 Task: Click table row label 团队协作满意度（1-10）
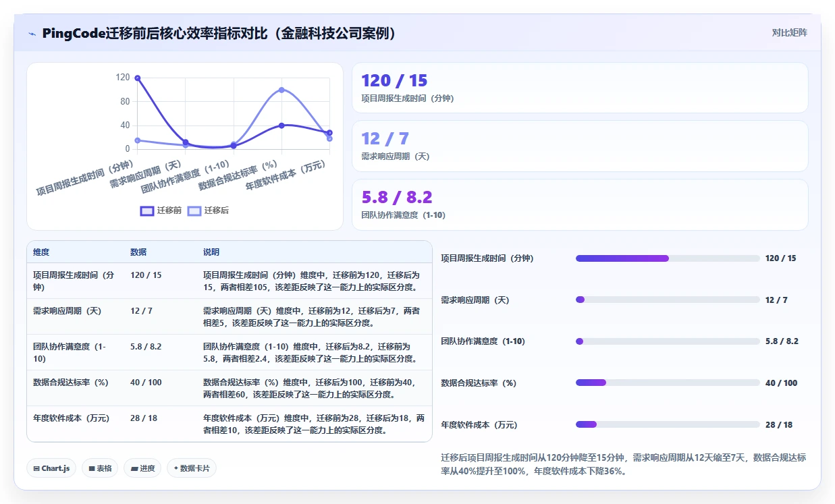pyautogui.click(x=70, y=353)
